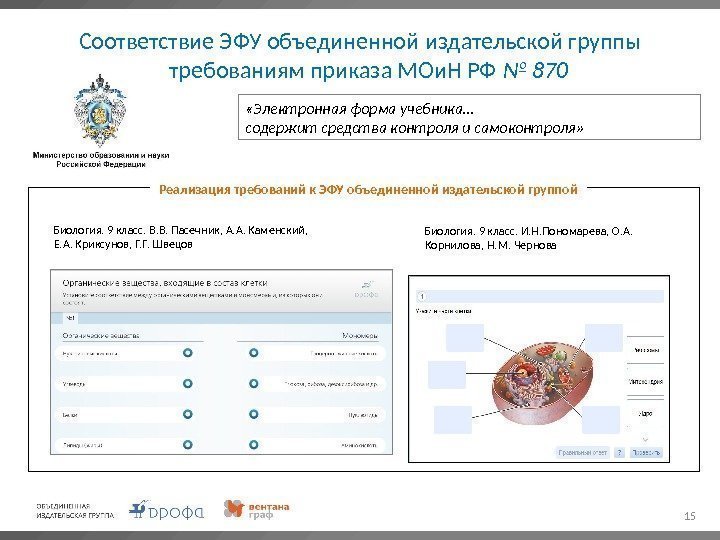Image resolution: width=720 pixels, height=540 pixels.
Task: Click the upper-right answer box of the cell diagram
Action: (x=604, y=338)
